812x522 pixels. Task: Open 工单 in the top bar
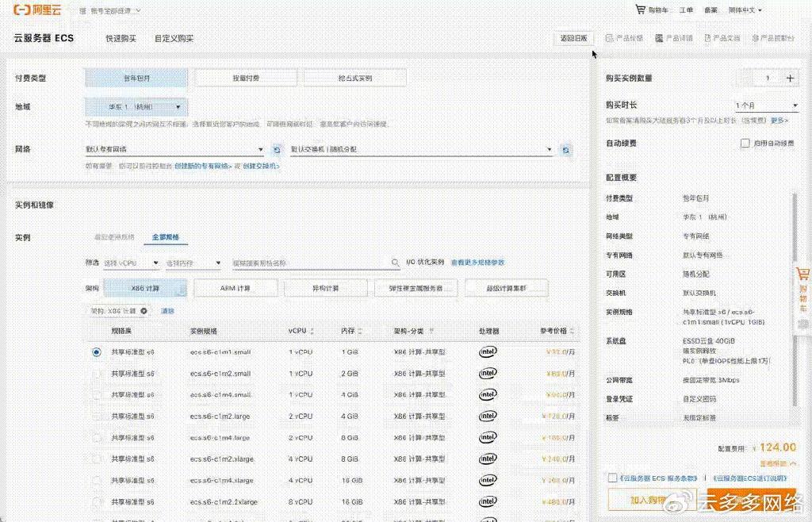pyautogui.click(x=686, y=10)
